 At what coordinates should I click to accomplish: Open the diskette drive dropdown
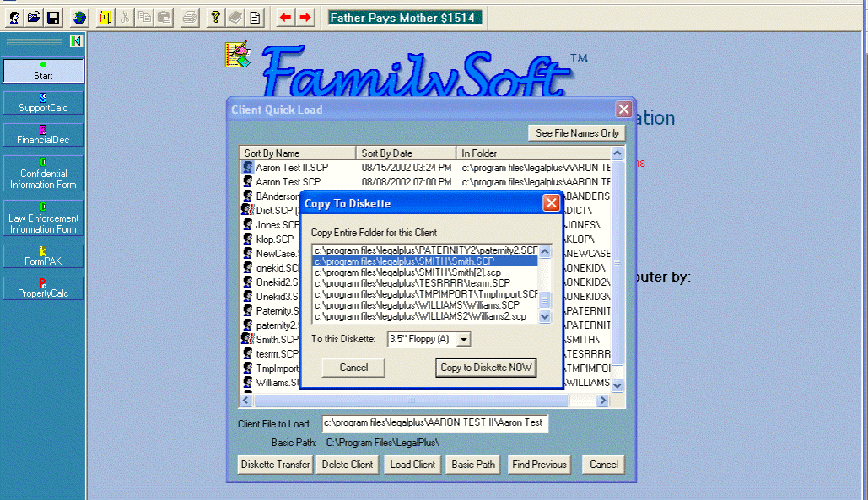click(x=463, y=339)
